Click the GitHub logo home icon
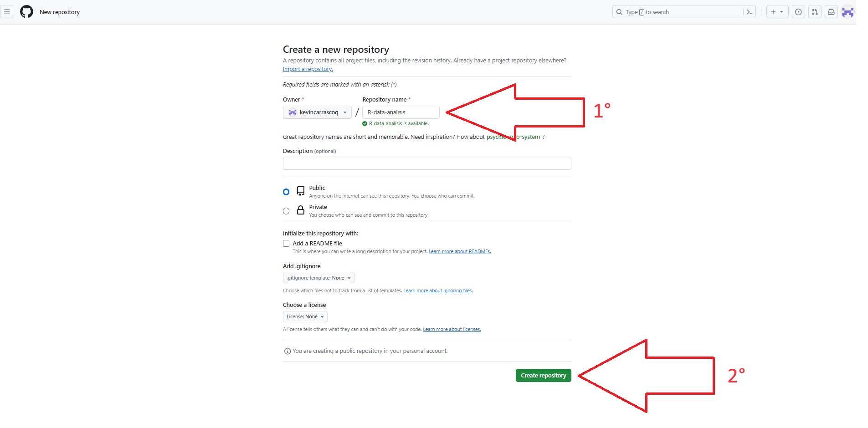 coord(26,12)
